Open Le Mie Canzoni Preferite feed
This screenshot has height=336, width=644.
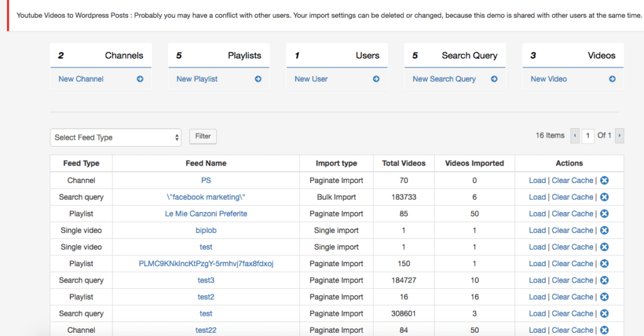coord(206,213)
